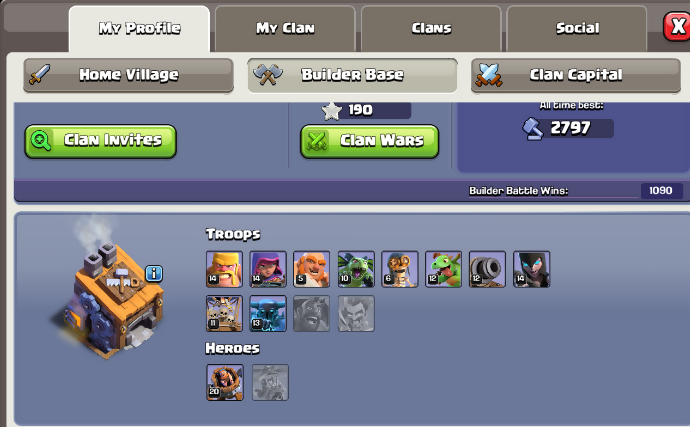Screen dimensions: 690x427
Task: Open the Clan Invites button
Action: pos(101,141)
